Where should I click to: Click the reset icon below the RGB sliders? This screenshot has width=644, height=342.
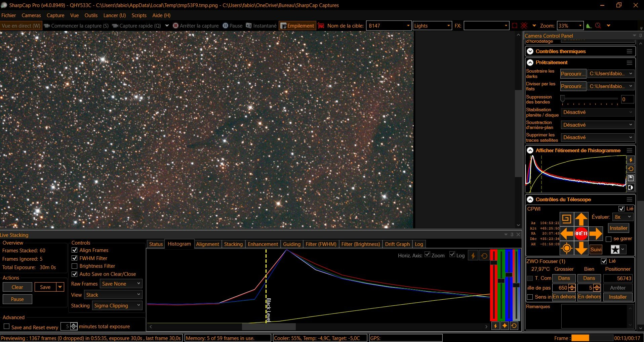(514, 326)
